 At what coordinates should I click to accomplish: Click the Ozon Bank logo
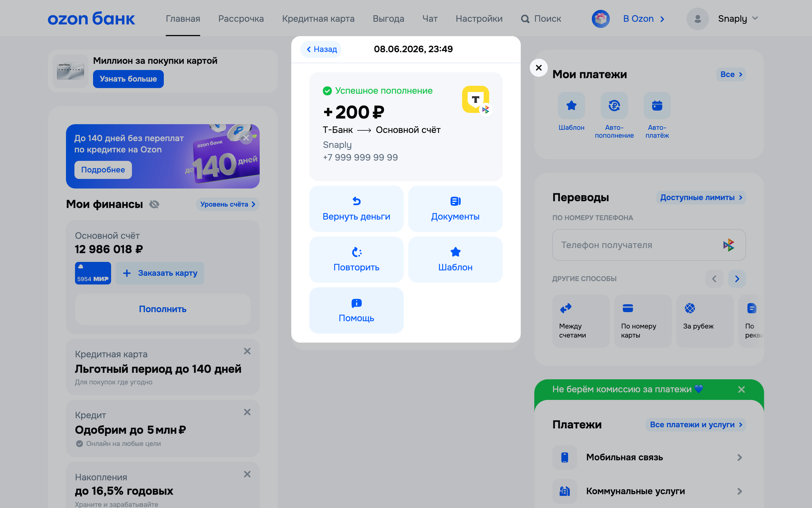coord(91,18)
